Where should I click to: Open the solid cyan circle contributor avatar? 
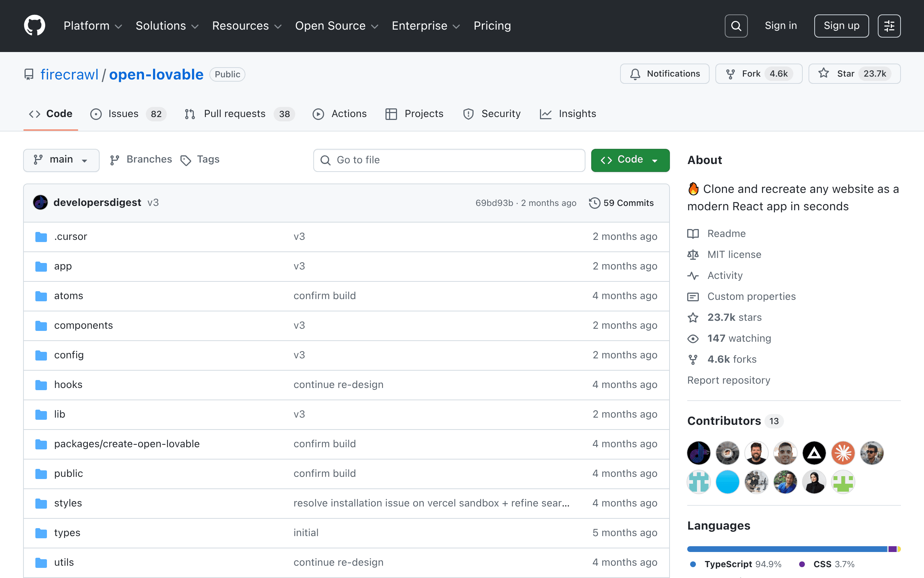(728, 482)
